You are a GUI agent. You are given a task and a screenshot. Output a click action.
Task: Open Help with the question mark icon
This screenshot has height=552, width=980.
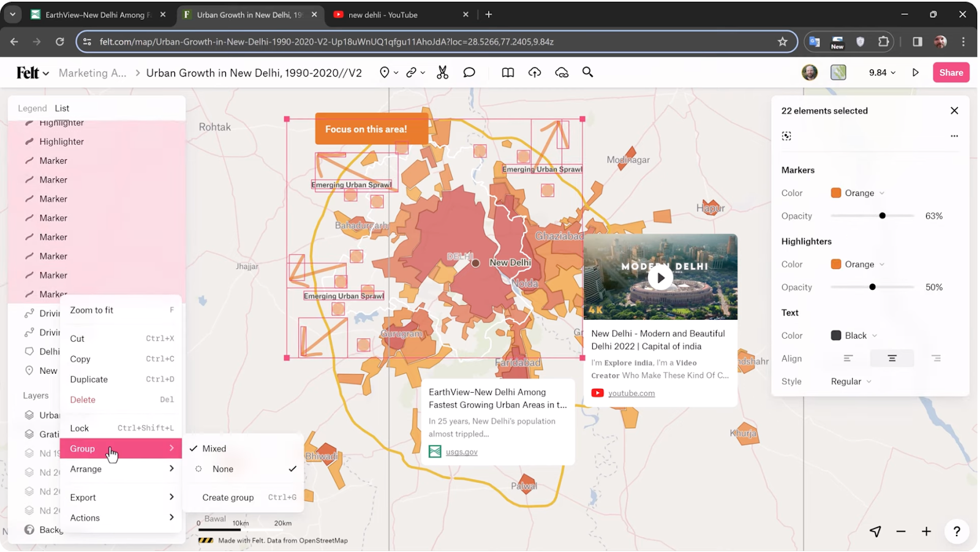[x=956, y=531]
